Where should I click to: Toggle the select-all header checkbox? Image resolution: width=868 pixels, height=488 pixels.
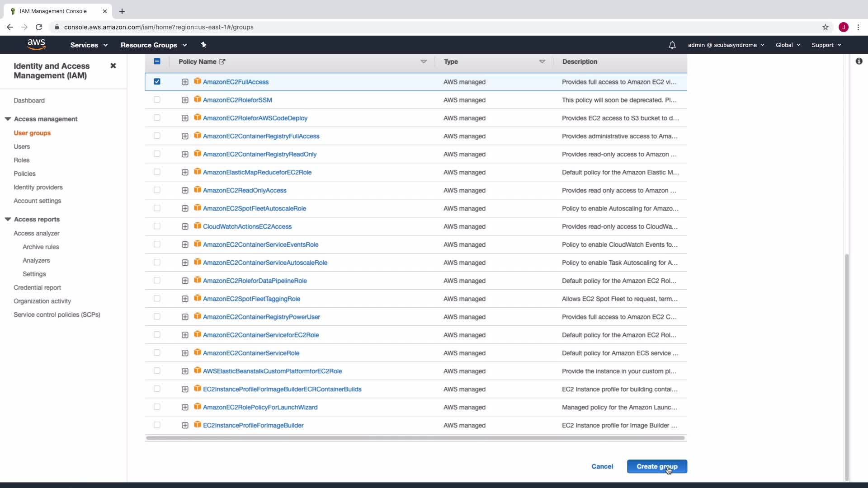pos(157,61)
